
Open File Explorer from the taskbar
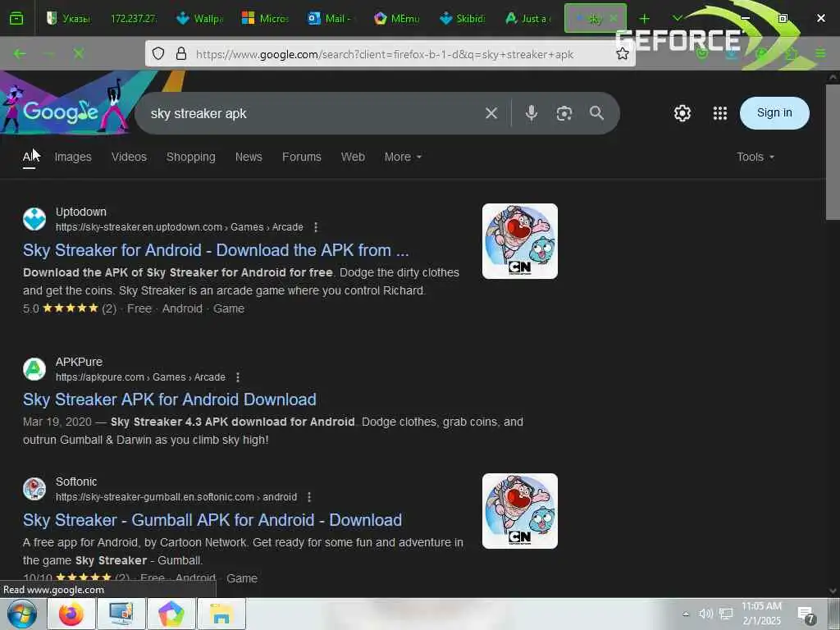click(x=221, y=614)
